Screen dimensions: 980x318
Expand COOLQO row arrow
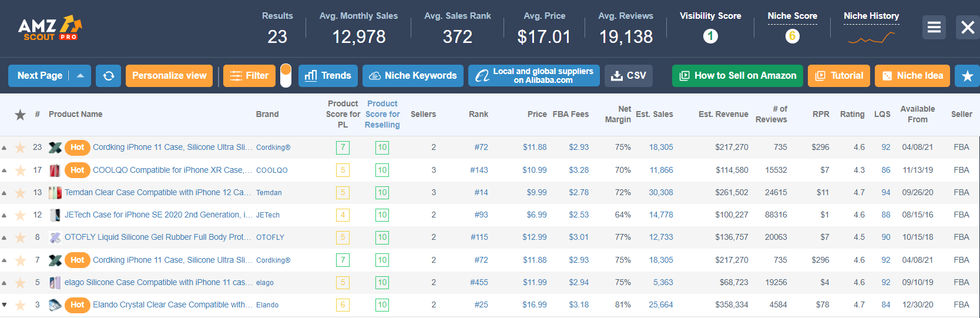(x=4, y=170)
